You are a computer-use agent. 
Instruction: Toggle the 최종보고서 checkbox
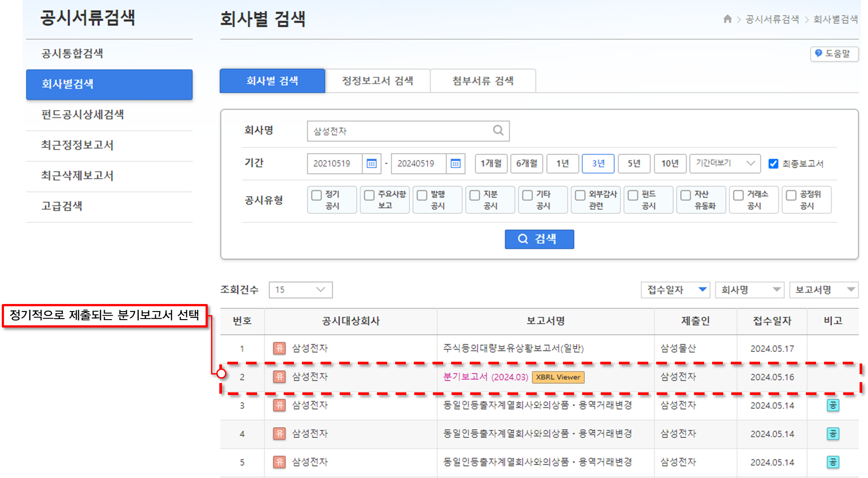(x=773, y=163)
